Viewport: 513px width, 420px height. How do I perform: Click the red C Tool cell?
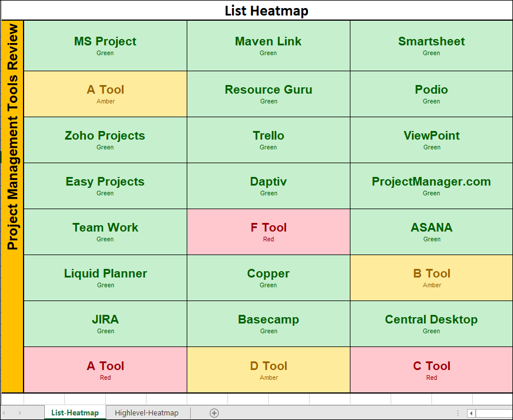click(x=431, y=369)
